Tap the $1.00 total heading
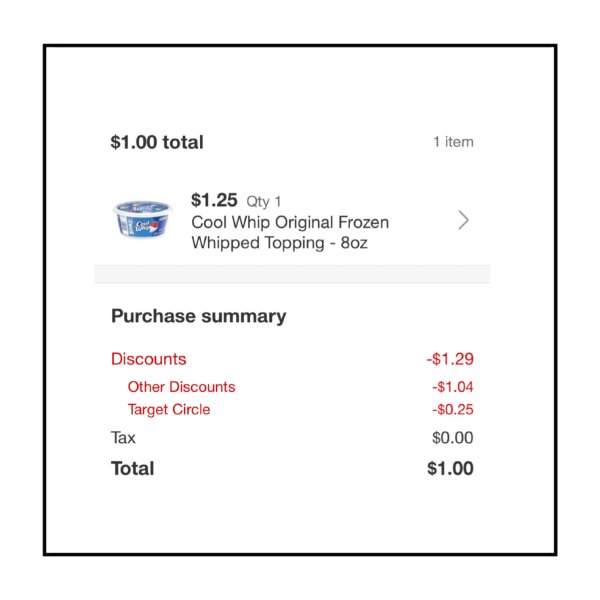600x600 pixels. (x=157, y=142)
